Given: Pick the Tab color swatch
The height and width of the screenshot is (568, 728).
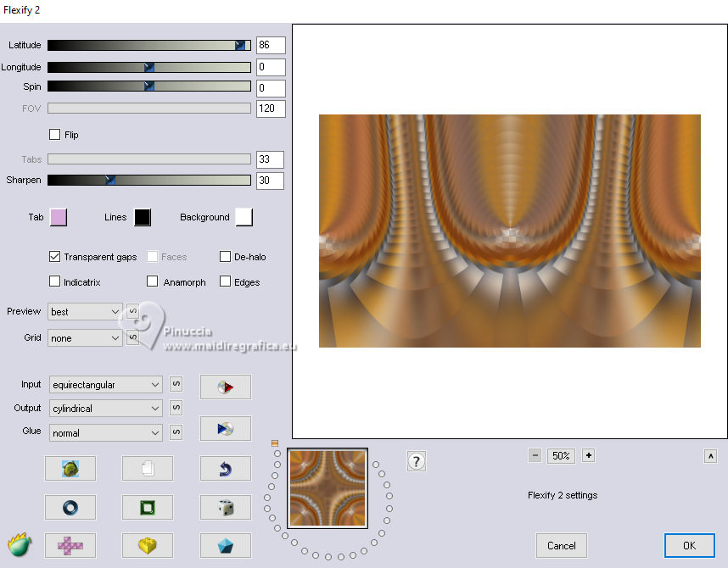Looking at the screenshot, I should 59,217.
